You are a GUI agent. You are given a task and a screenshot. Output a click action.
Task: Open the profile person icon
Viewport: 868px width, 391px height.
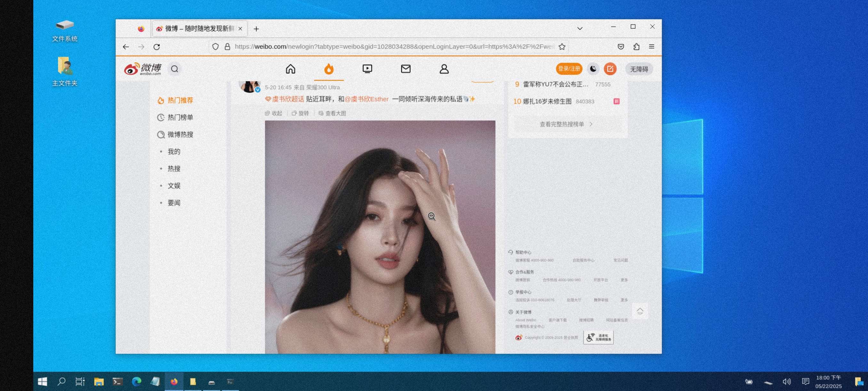(444, 69)
